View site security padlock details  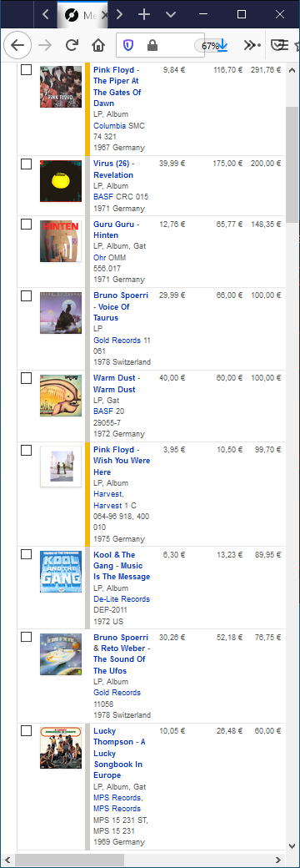[x=152, y=45]
